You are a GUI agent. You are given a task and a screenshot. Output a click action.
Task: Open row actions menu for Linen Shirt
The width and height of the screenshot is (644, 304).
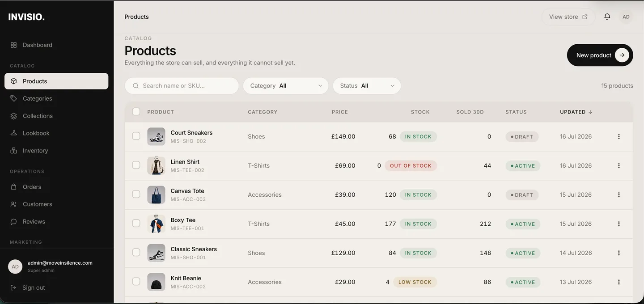619,165
